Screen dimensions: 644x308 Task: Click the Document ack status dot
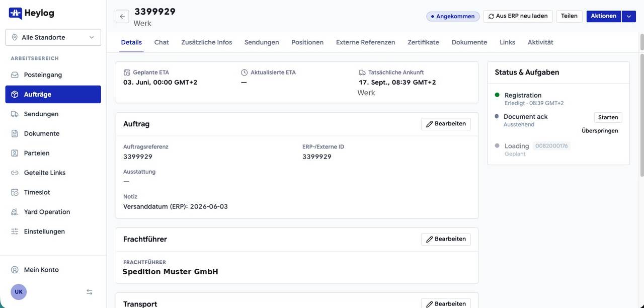coord(497,116)
